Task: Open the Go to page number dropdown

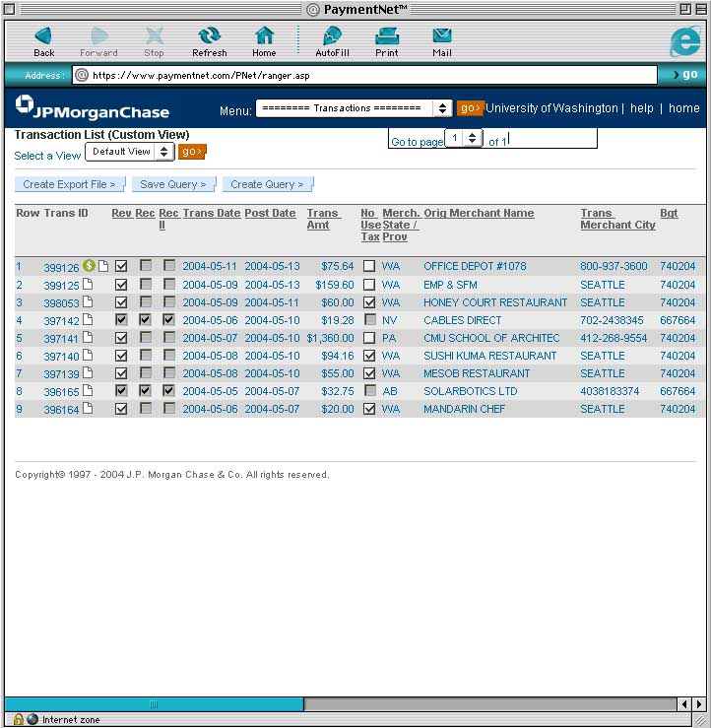Action: (464, 138)
